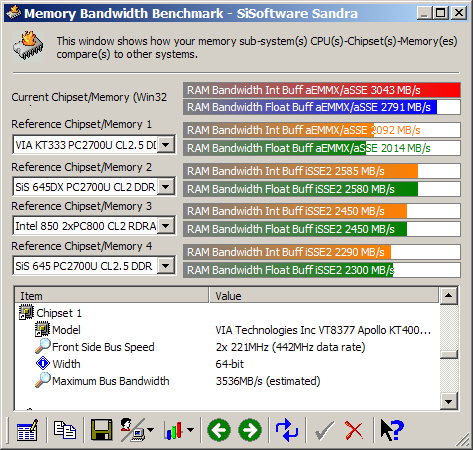Screen dimensions: 473x450
Task: Click the person and computer icon
Action: pos(132,430)
